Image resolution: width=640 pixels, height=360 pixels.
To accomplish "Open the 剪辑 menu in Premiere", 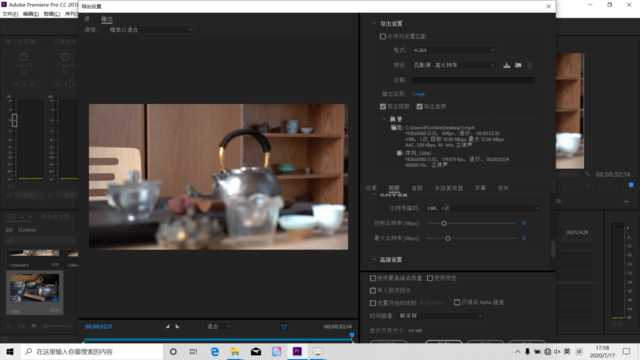I will 51,14.
